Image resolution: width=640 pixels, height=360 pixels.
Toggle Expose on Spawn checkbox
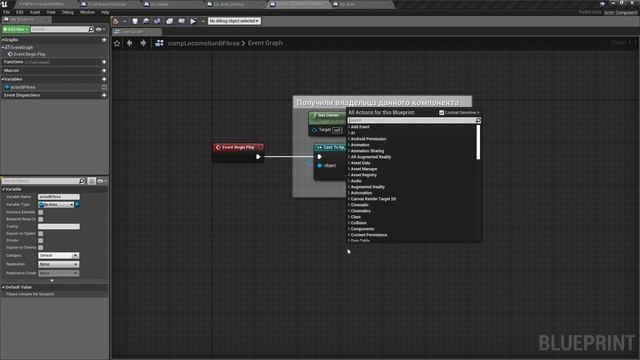tap(40, 233)
